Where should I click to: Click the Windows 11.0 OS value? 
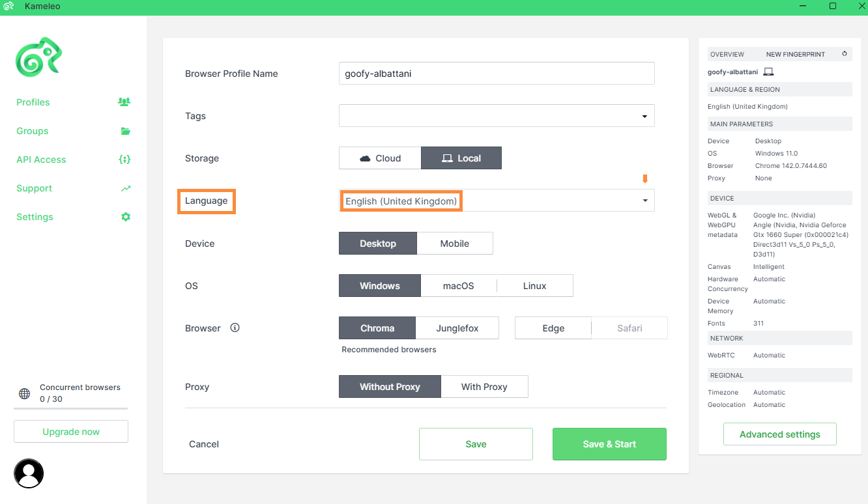point(776,154)
